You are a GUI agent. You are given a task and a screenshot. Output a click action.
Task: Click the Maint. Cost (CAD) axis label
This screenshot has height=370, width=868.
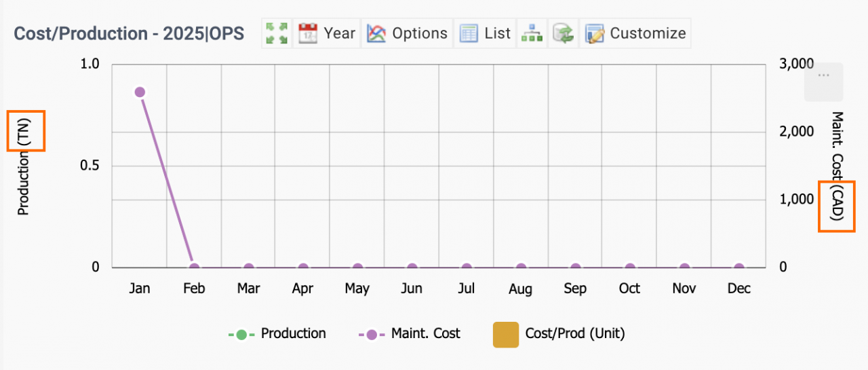point(837,166)
